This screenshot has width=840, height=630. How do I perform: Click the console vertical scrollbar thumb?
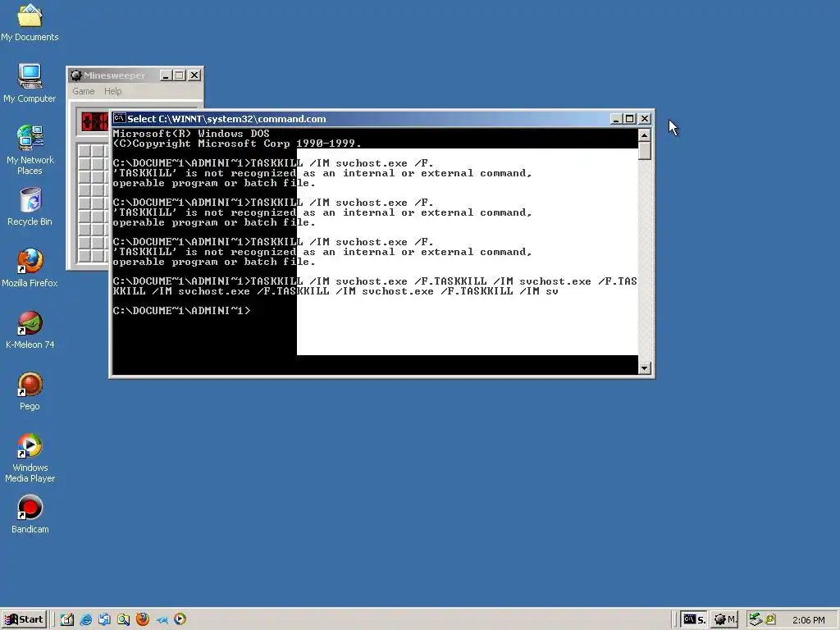point(645,151)
